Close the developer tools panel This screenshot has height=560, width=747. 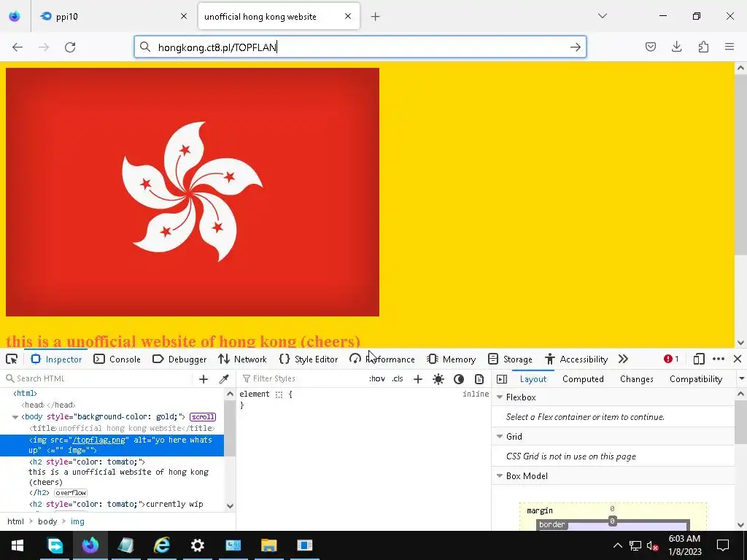click(x=738, y=359)
